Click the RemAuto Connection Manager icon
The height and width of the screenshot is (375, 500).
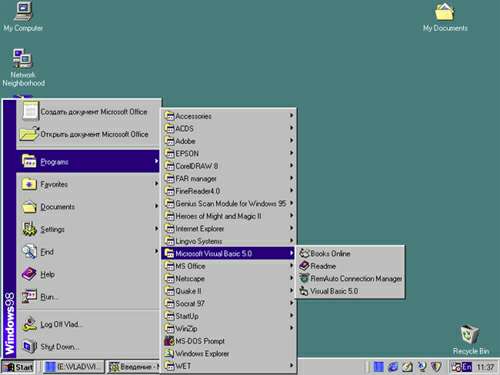tap(304, 278)
